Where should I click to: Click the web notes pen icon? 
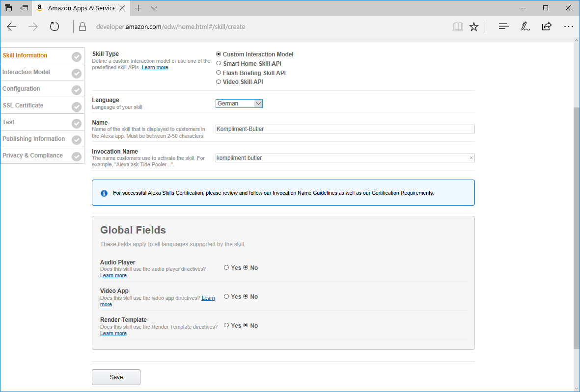tap(525, 27)
